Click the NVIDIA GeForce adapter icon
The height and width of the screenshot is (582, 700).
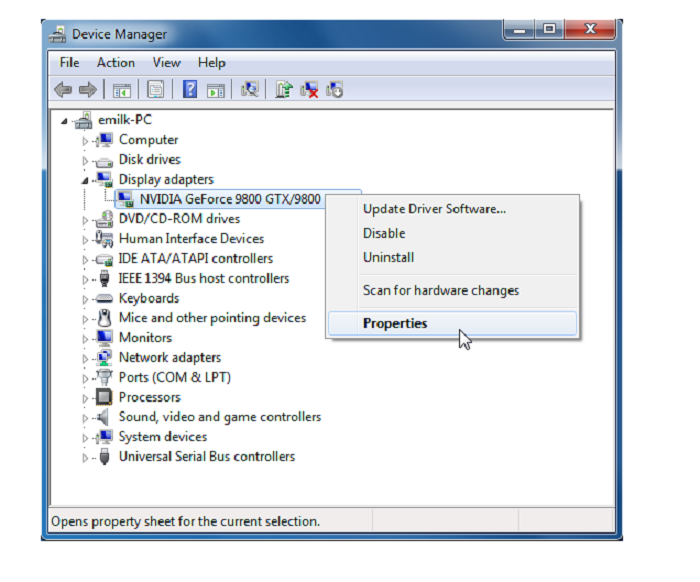[125, 199]
